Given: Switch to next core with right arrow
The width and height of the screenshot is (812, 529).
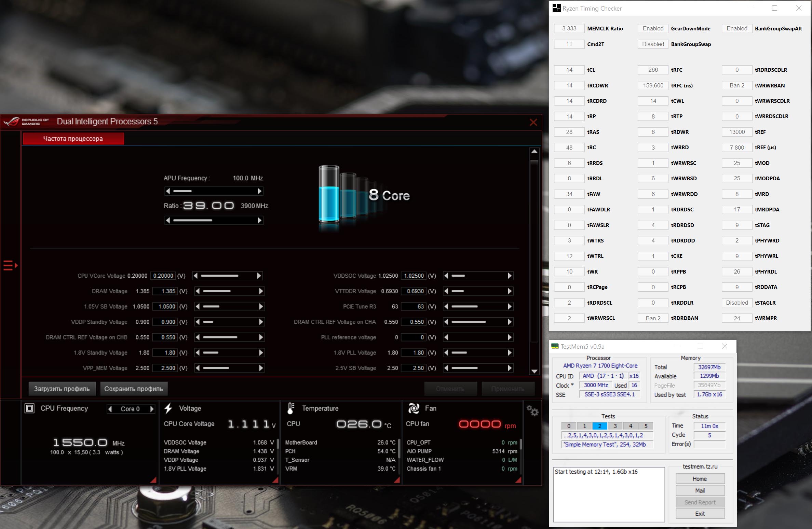Looking at the screenshot, I should 152,409.
